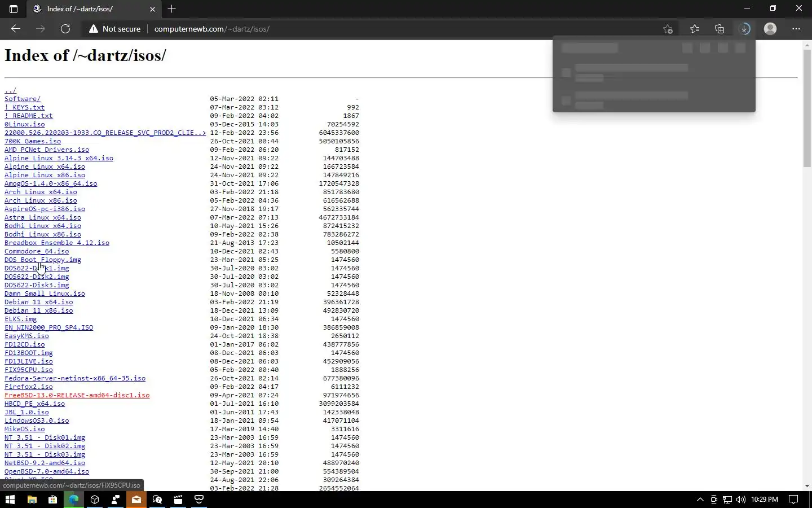This screenshot has width=812, height=508.
Task: Close the Index of /~dartz/isos/ tab
Action: point(152,9)
